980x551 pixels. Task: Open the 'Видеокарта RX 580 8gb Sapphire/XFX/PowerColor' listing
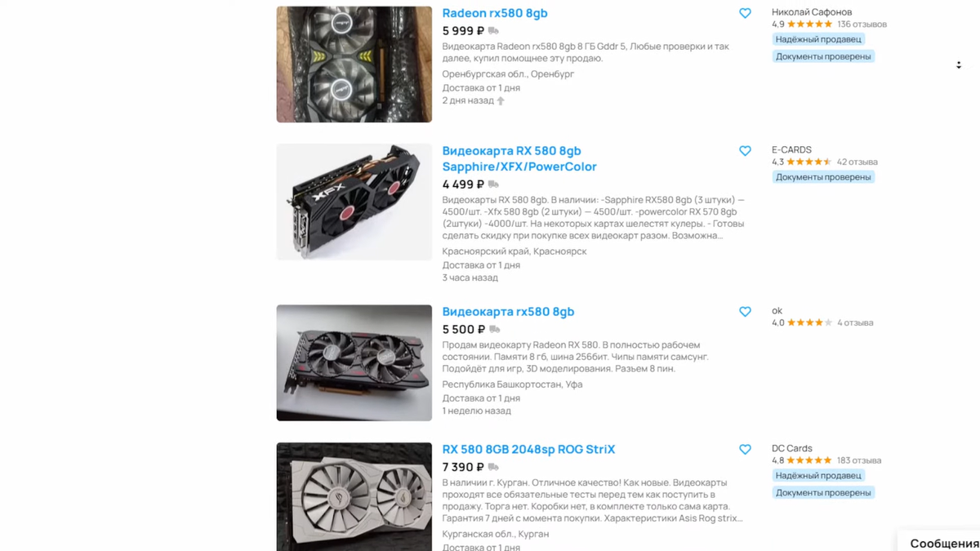click(519, 159)
